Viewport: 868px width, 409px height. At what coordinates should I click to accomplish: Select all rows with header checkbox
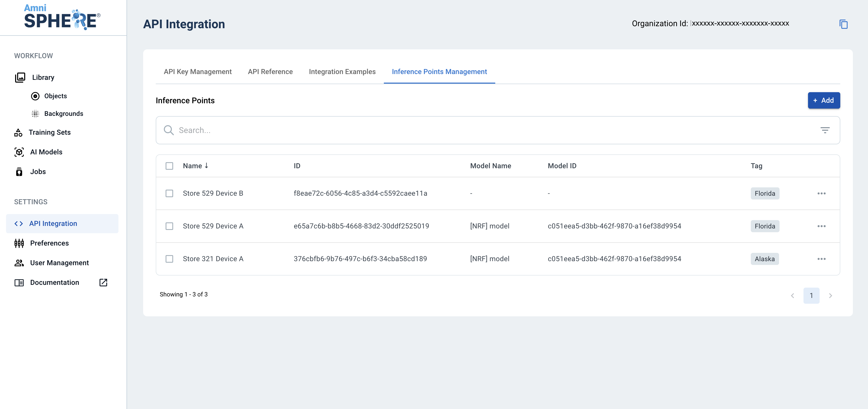pyautogui.click(x=169, y=166)
